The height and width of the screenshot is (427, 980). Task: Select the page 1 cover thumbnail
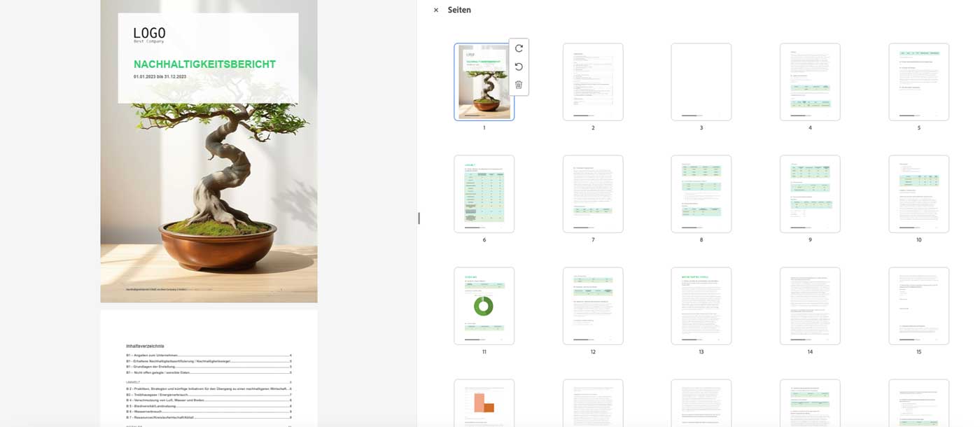point(484,82)
